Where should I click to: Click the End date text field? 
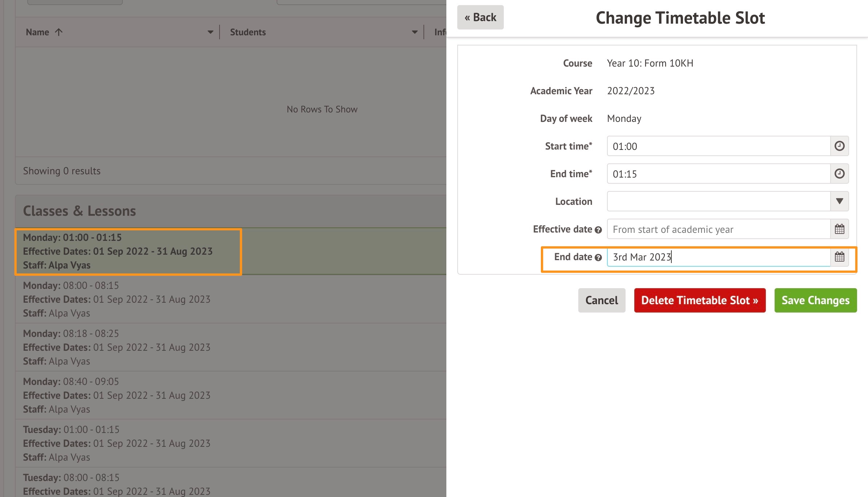tap(718, 257)
